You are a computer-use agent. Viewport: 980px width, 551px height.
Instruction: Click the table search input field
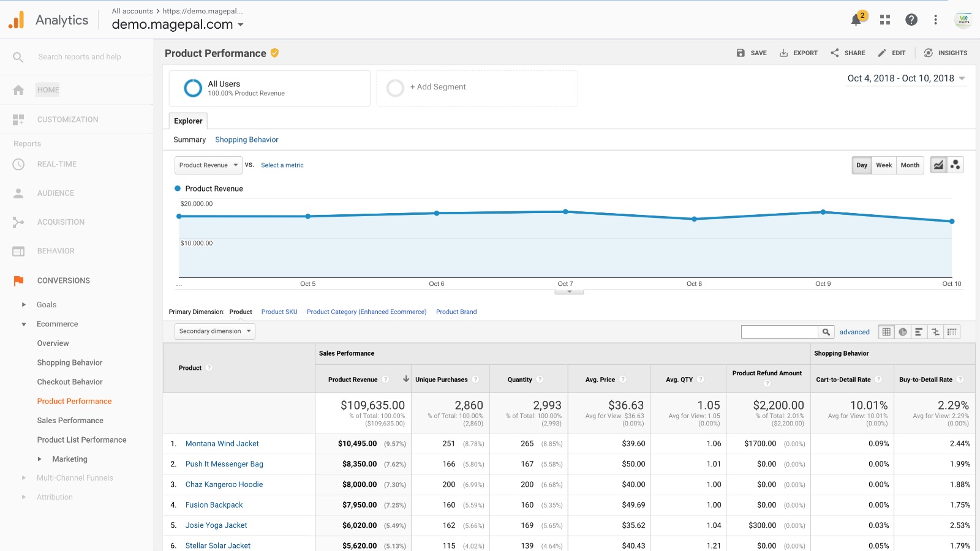(x=780, y=332)
